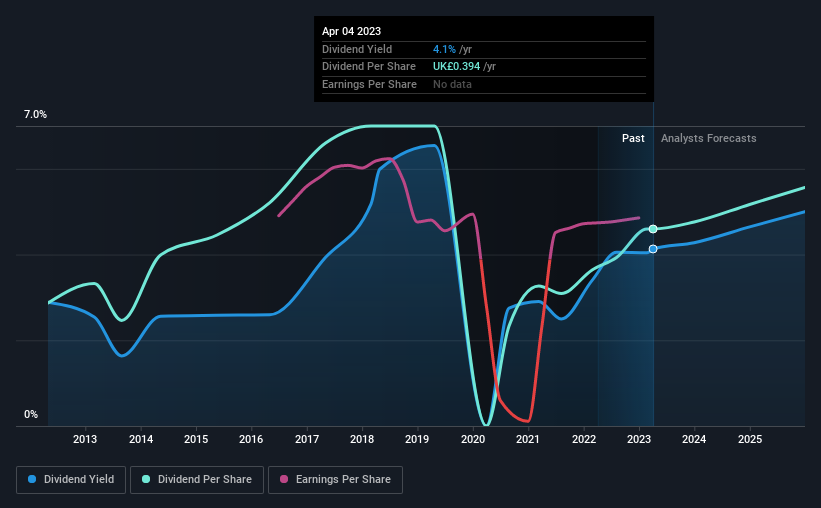
Task: Click the Past label on the chart
Action: 633,138
